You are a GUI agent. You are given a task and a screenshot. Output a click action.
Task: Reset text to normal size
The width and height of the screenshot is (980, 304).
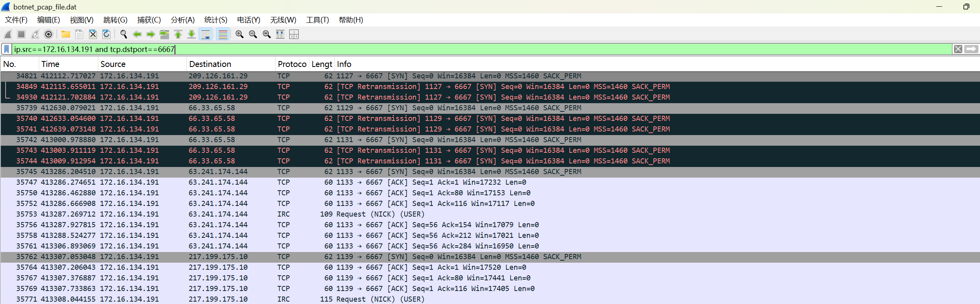click(267, 35)
